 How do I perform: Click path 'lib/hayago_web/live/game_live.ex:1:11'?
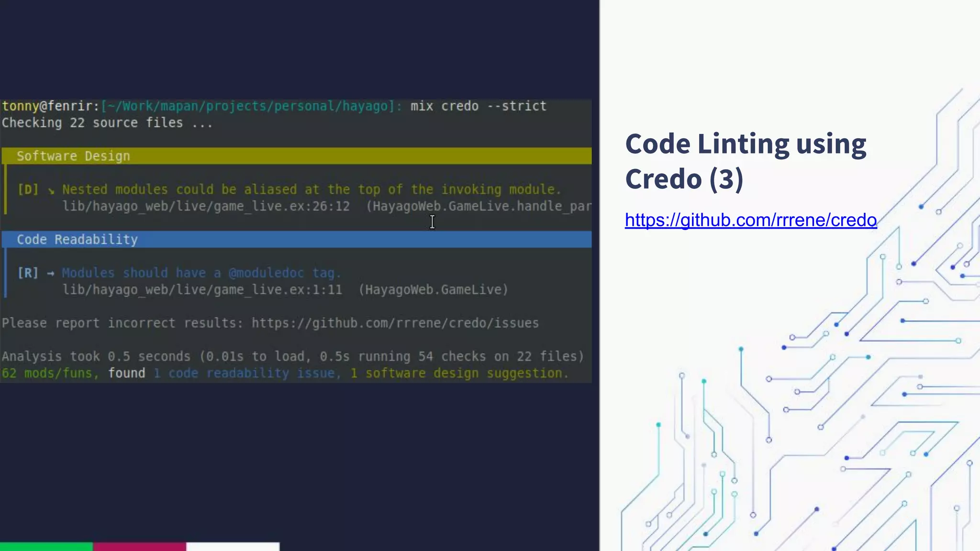(x=202, y=290)
